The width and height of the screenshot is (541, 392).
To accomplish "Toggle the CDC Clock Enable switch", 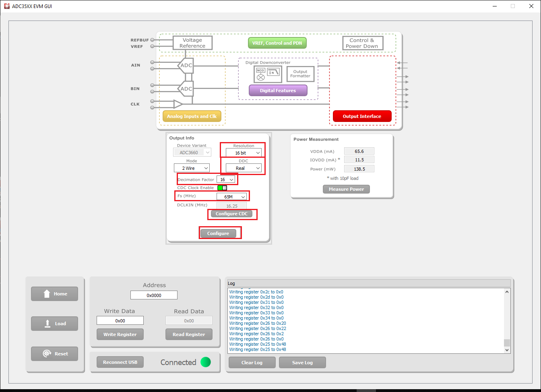I will click(222, 188).
